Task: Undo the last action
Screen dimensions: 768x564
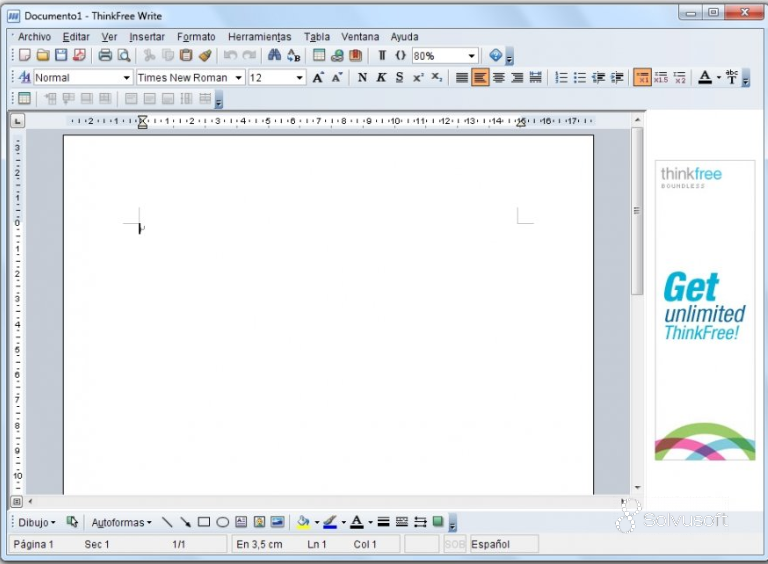Action: [230, 55]
